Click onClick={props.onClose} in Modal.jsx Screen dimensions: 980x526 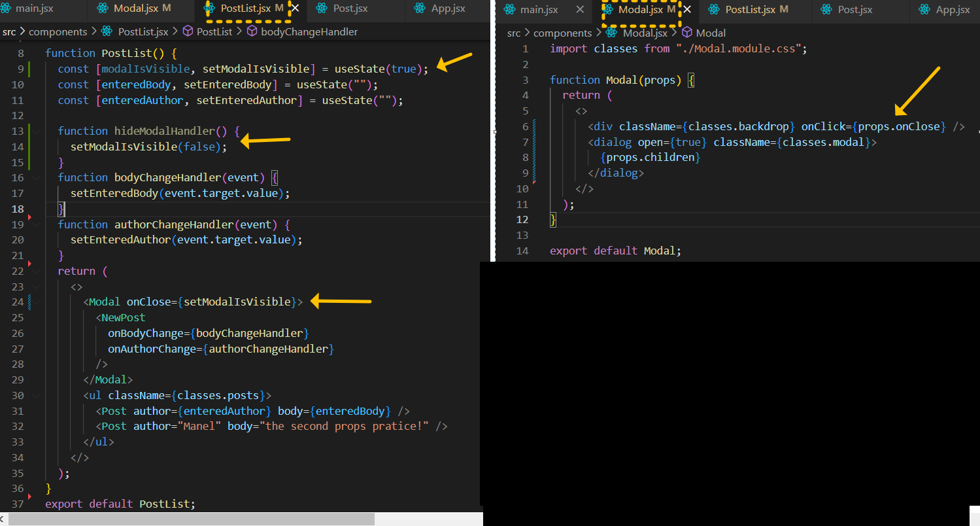[x=873, y=126]
